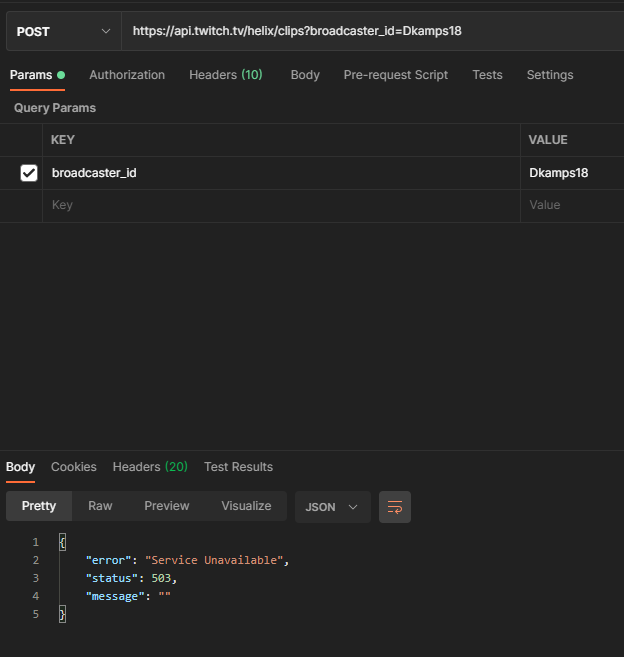The height and width of the screenshot is (657, 624).
Task: Click the empty Value placeholder field
Action: click(x=572, y=205)
